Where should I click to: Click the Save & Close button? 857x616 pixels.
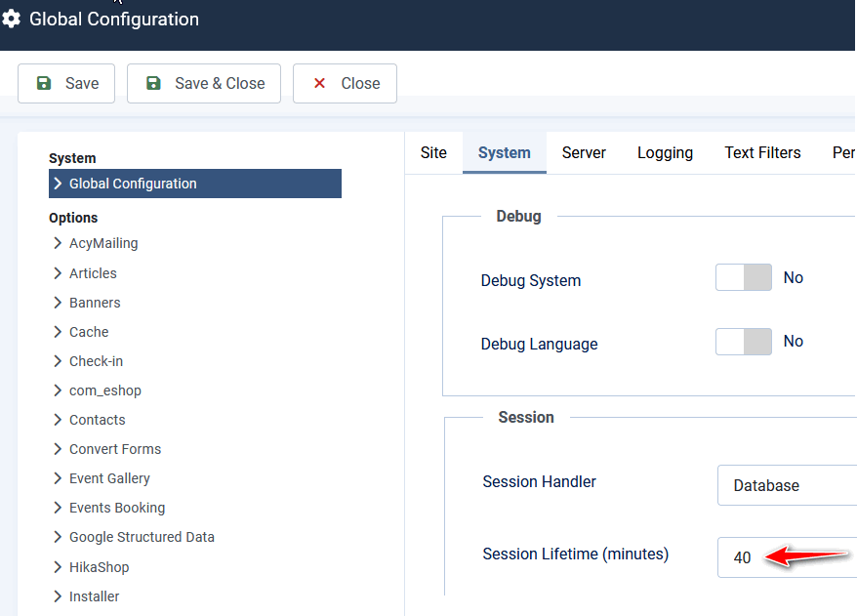204,83
